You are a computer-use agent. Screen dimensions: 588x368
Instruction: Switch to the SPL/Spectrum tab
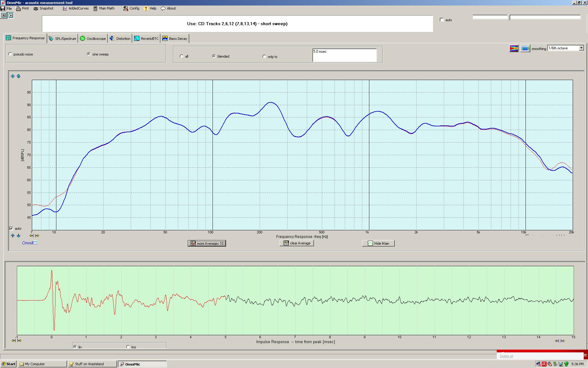click(62, 39)
